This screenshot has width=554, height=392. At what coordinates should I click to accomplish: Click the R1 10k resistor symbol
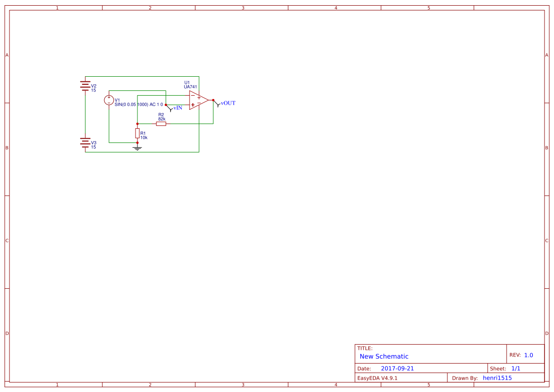(137, 134)
